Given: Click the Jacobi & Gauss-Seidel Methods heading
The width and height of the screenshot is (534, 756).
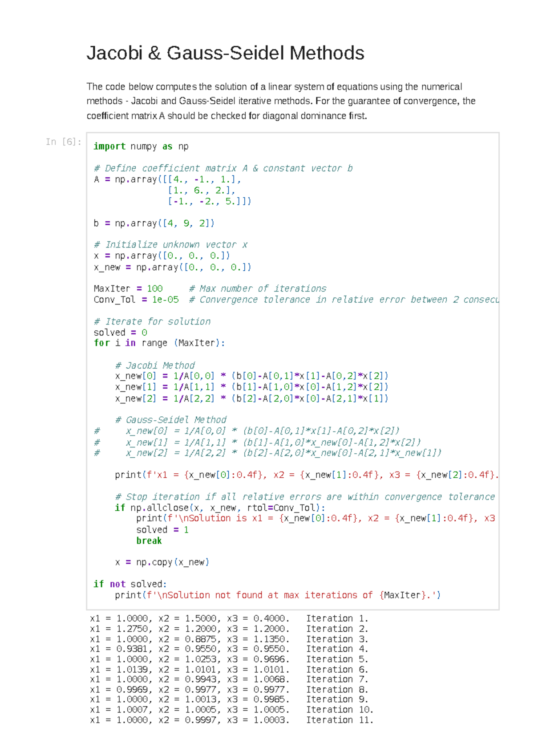Looking at the screenshot, I should click(225, 53).
